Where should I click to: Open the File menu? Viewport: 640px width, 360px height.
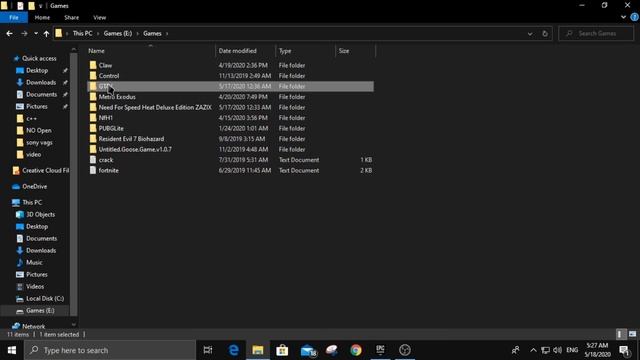pos(14,18)
